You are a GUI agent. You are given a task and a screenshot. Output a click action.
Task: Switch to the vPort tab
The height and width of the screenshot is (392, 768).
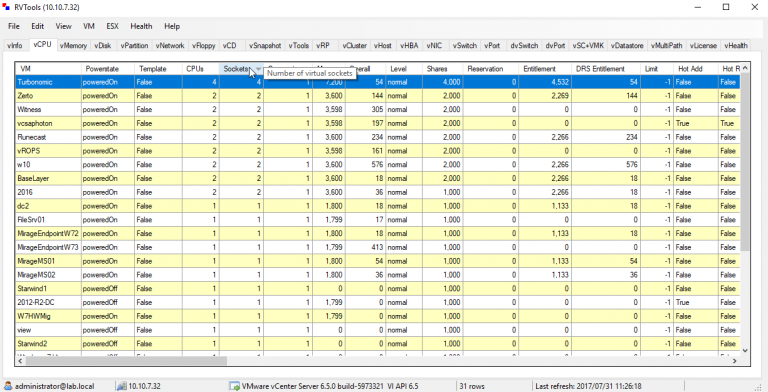pos(492,46)
